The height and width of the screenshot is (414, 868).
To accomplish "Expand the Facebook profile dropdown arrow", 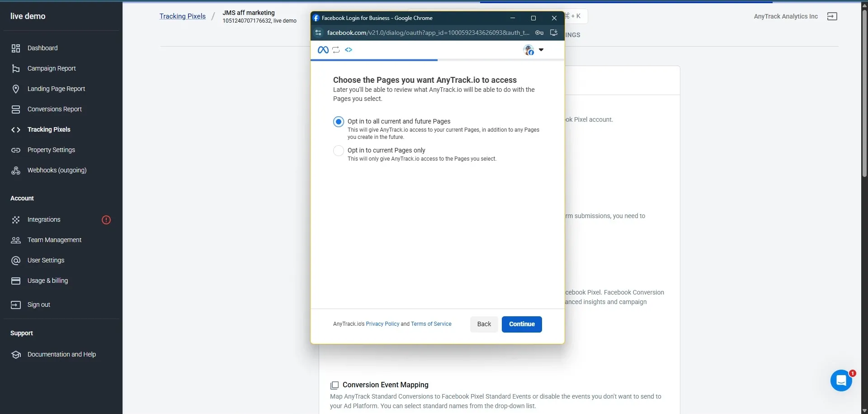I will pyautogui.click(x=541, y=50).
